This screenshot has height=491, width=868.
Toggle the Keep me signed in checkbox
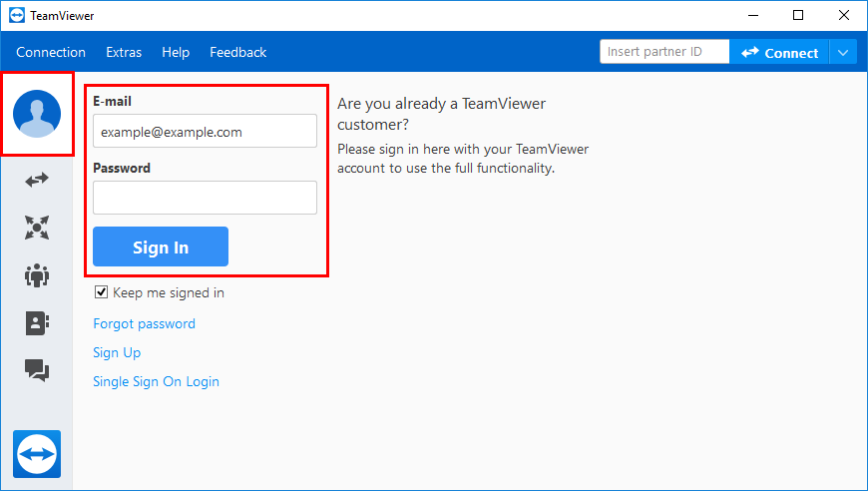click(101, 291)
